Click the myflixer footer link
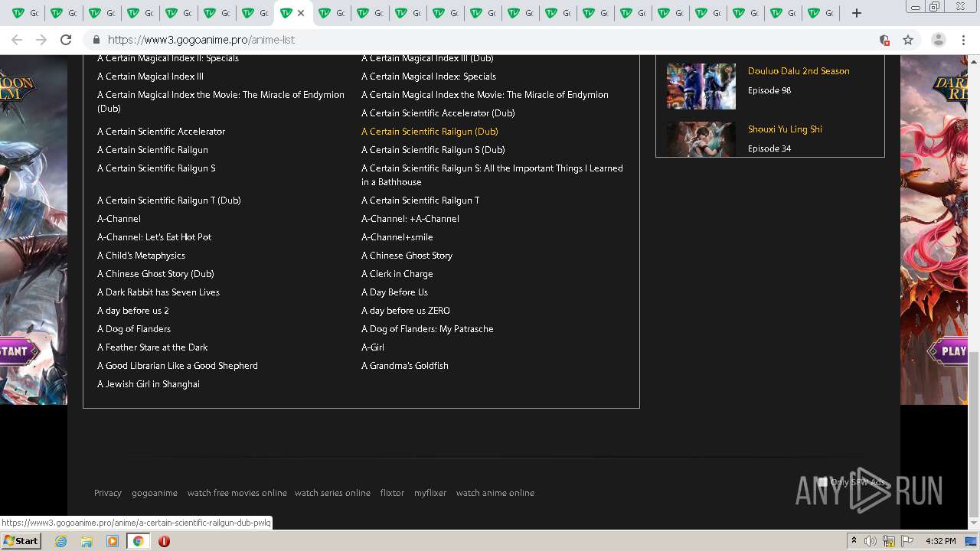Viewport: 980px width, 551px height. coord(430,493)
